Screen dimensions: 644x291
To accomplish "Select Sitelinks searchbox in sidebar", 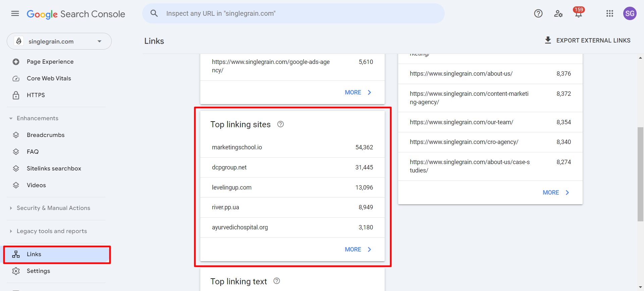I will point(54,168).
